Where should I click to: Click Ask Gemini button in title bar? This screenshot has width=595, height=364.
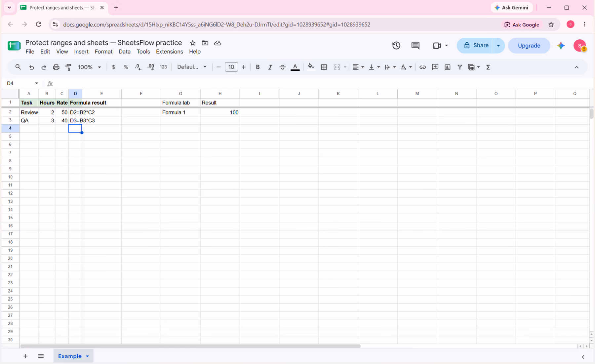(511, 8)
